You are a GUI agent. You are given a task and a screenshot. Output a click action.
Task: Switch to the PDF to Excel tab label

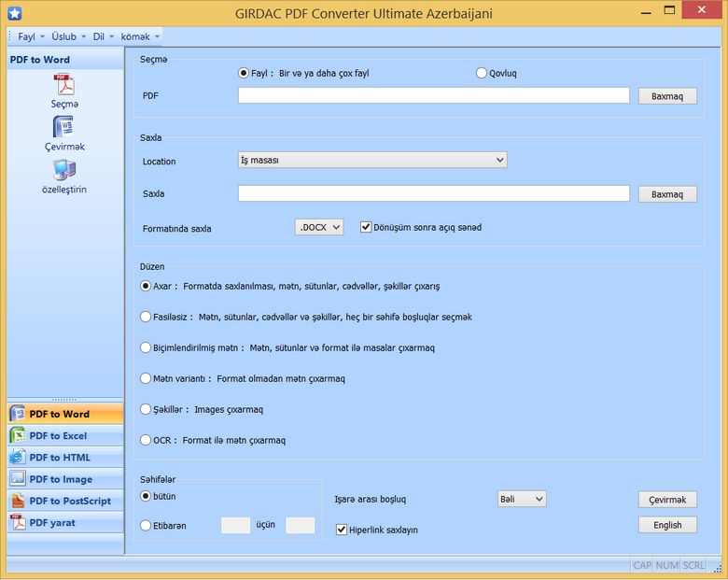click(x=58, y=436)
